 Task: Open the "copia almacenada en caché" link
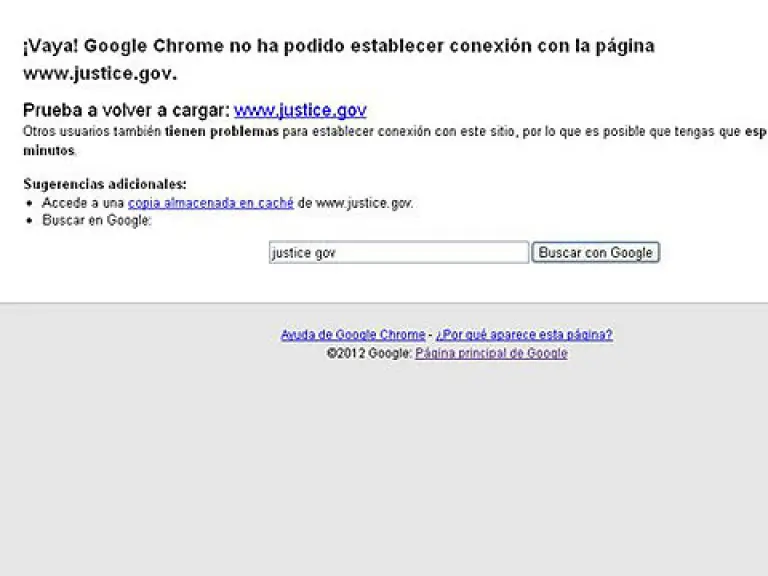(x=210, y=202)
